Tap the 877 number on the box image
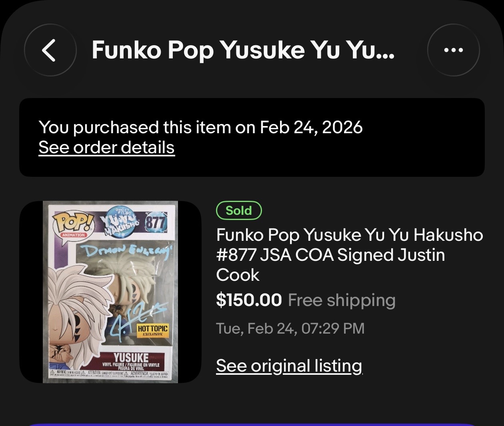The height and width of the screenshot is (426, 504). coord(156,222)
